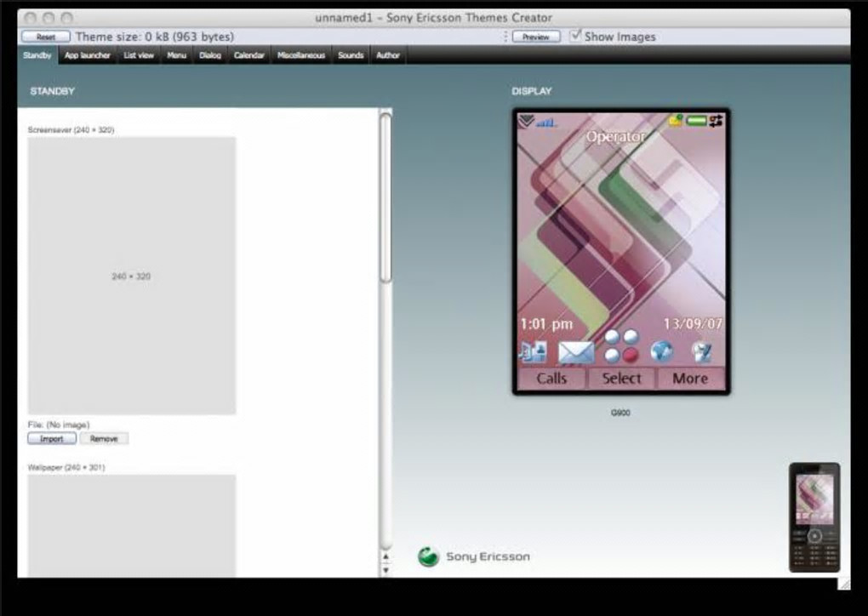The height and width of the screenshot is (616, 868).
Task: Click the rightmost shortcut icon in display
Action: (702, 351)
